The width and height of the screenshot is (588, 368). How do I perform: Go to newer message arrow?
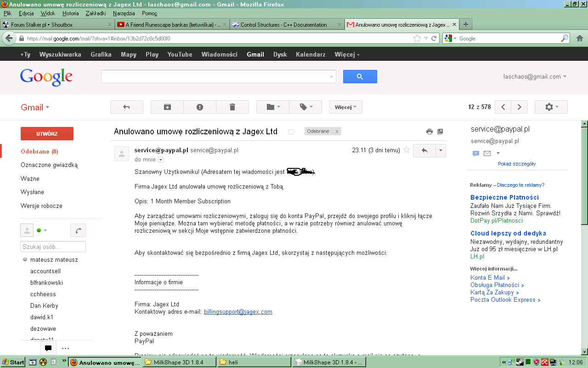point(503,107)
